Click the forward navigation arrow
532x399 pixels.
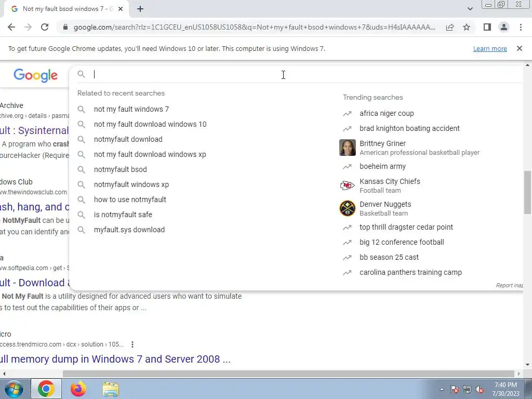pos(28,27)
